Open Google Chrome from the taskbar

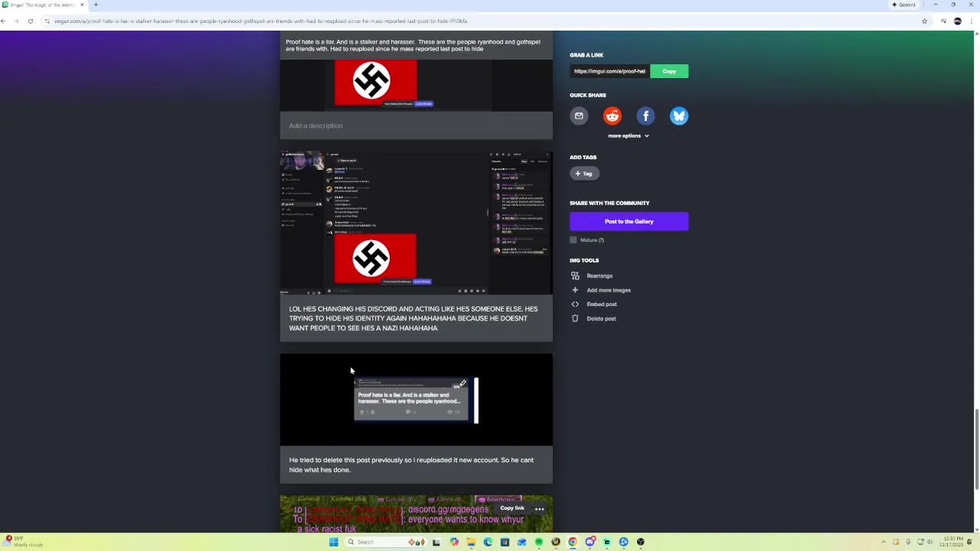click(573, 542)
